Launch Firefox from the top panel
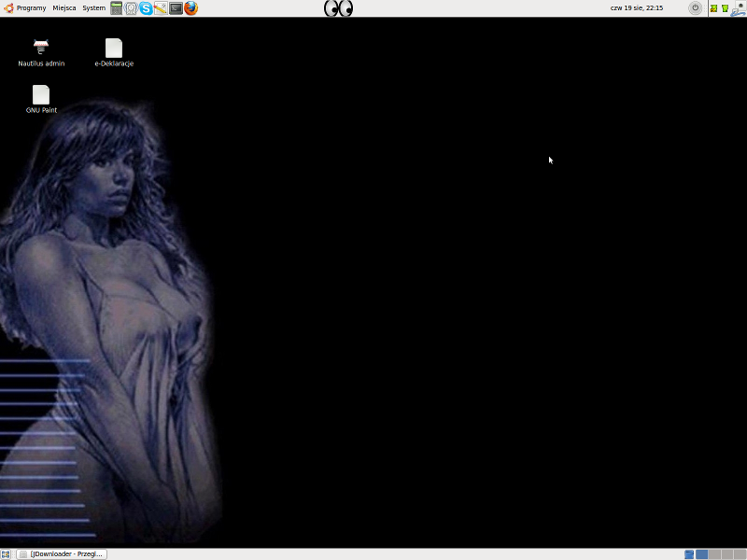This screenshot has height=560, width=747. pos(190,8)
